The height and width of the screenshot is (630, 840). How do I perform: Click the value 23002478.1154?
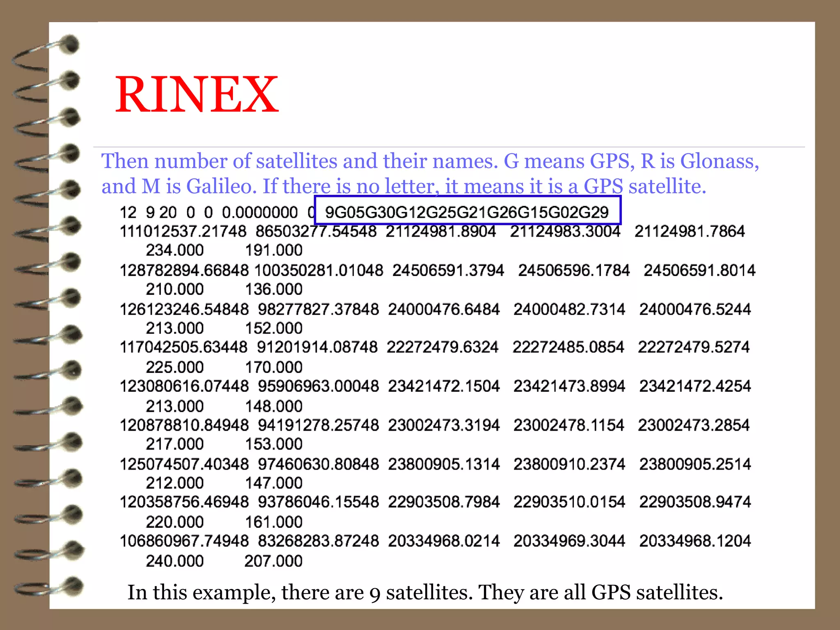coord(569,425)
